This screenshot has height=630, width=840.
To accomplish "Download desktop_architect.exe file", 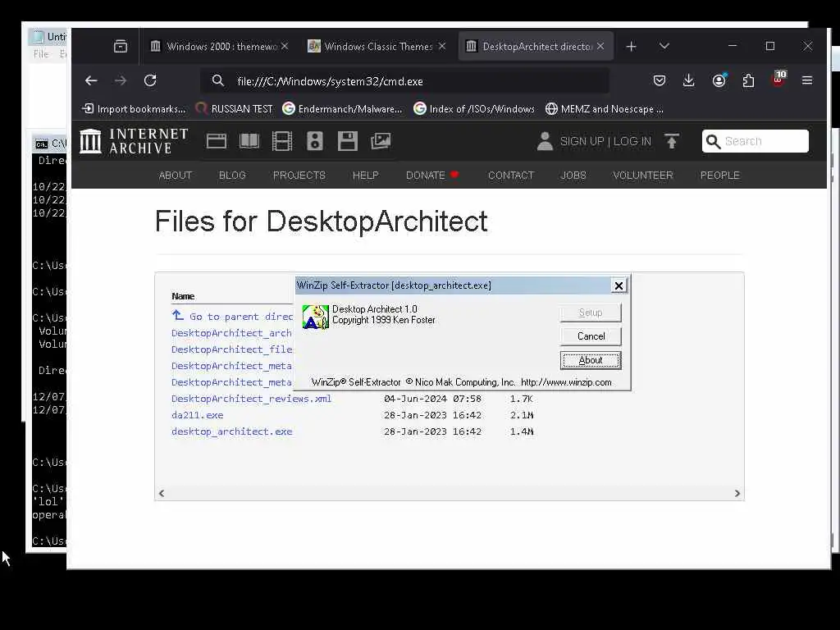I will point(232,431).
